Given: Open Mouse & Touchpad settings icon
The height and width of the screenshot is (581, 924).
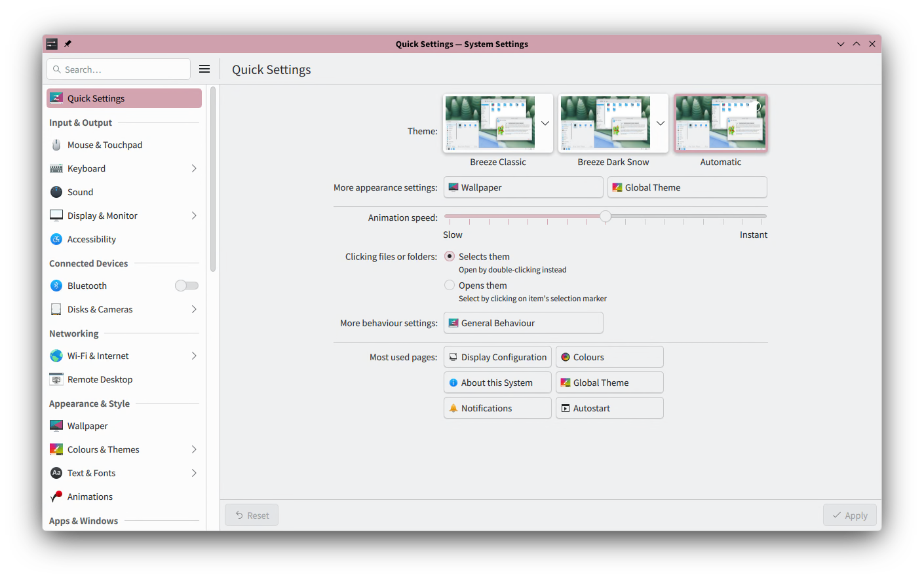Looking at the screenshot, I should [x=56, y=145].
